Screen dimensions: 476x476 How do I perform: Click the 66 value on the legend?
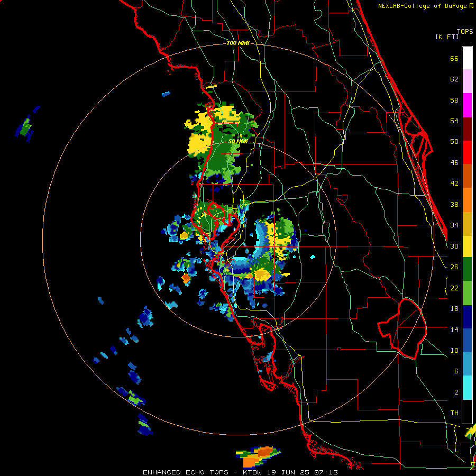point(454,58)
